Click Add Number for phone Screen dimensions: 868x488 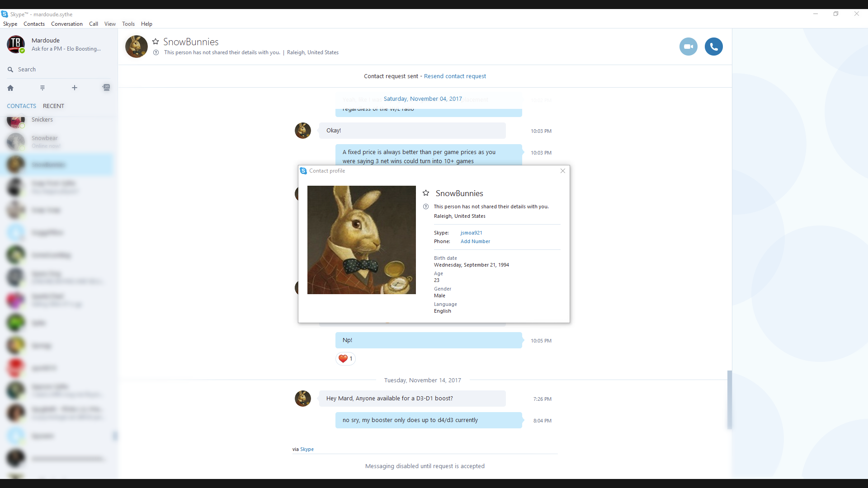coord(475,241)
